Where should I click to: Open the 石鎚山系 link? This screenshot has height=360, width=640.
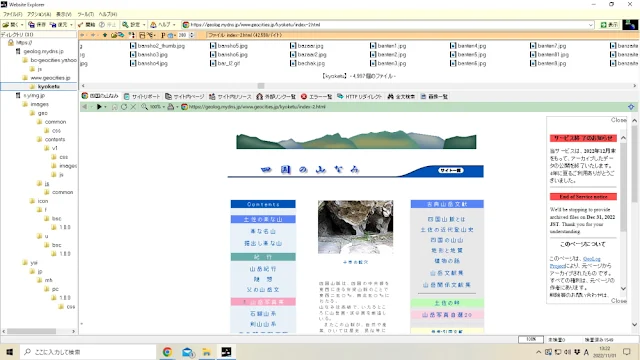(x=263, y=314)
